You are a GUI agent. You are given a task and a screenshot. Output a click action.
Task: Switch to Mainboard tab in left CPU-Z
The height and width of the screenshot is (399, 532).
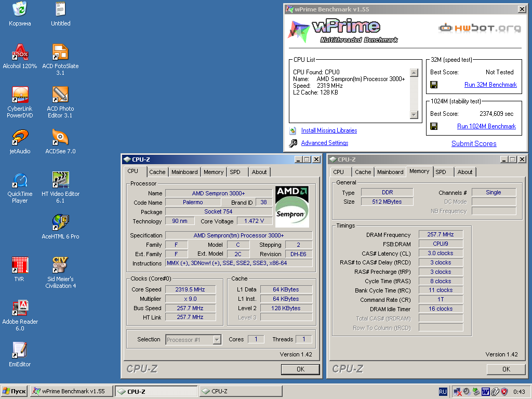[184, 172]
